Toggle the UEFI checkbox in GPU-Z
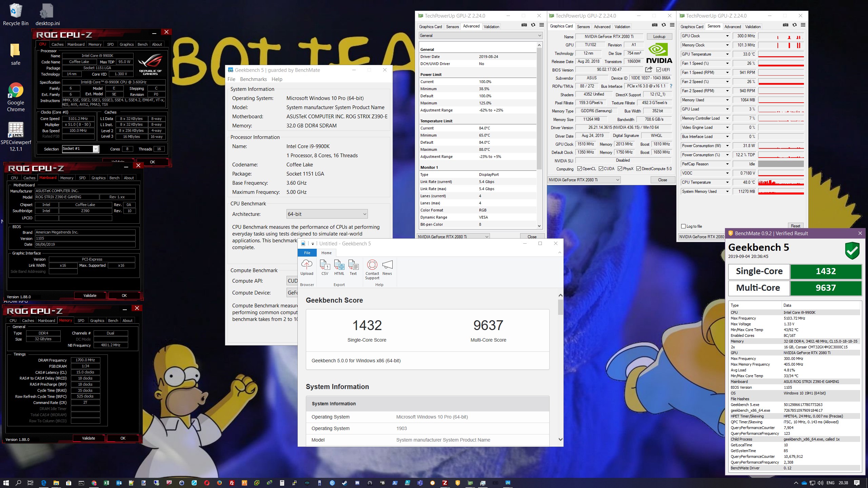Screen dimensions: 868x488 pyautogui.click(x=658, y=69)
